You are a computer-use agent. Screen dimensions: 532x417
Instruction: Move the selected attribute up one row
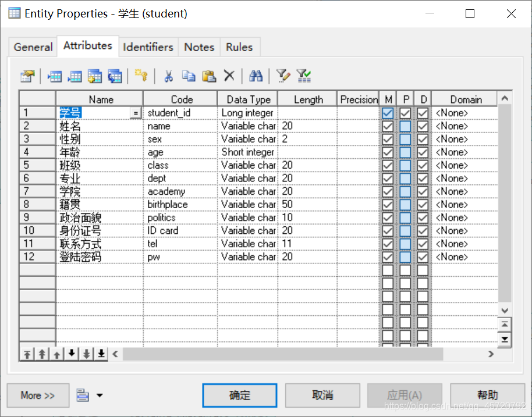[58, 354]
